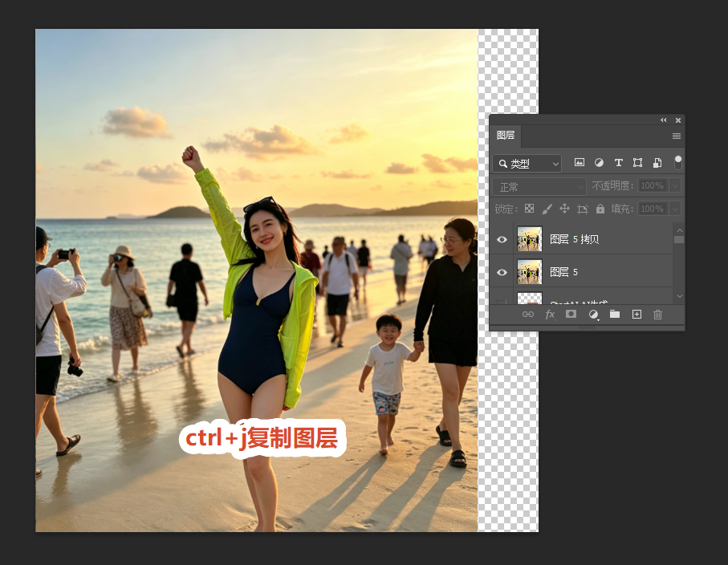This screenshot has height=565, width=728.
Task: Select the 图层 5 拷贝 layer thumbnail
Action: point(529,239)
